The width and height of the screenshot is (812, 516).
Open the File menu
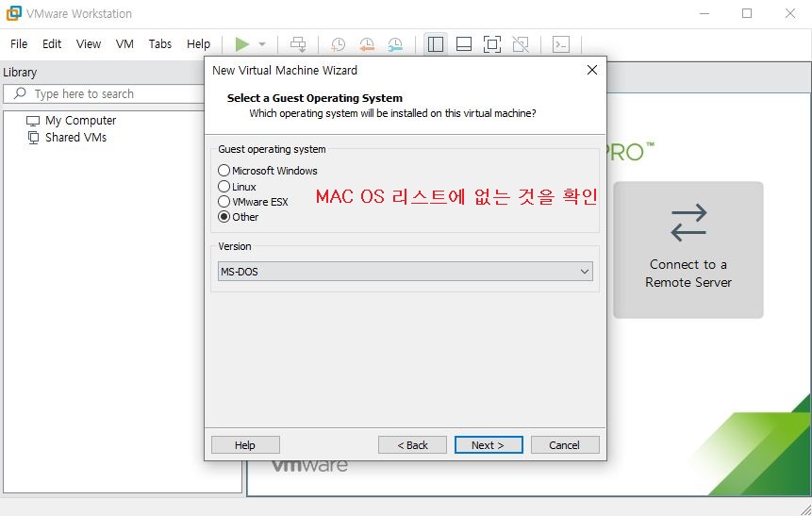19,44
